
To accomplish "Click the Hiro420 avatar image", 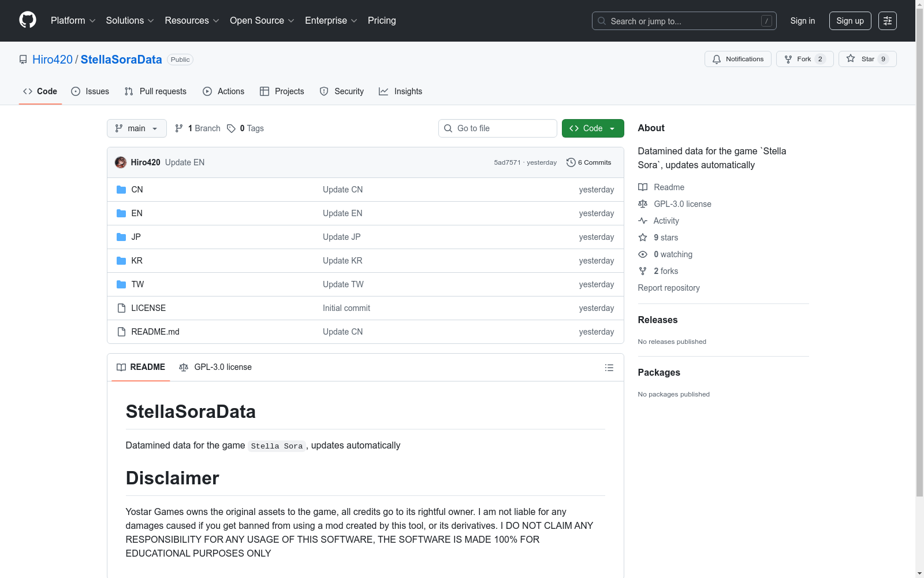I will [121, 162].
